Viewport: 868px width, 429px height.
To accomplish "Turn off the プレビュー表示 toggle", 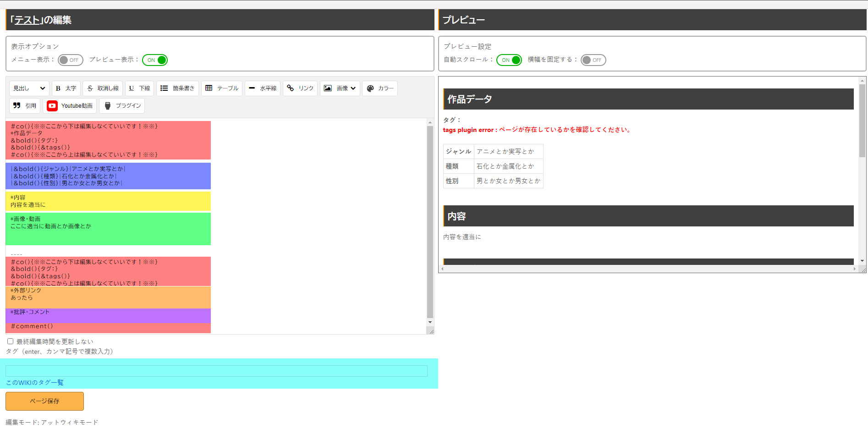I will (155, 60).
